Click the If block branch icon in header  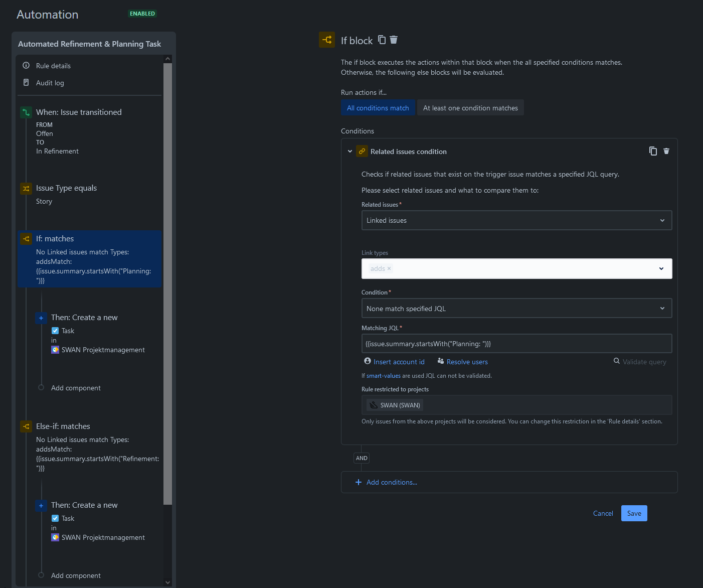(327, 40)
